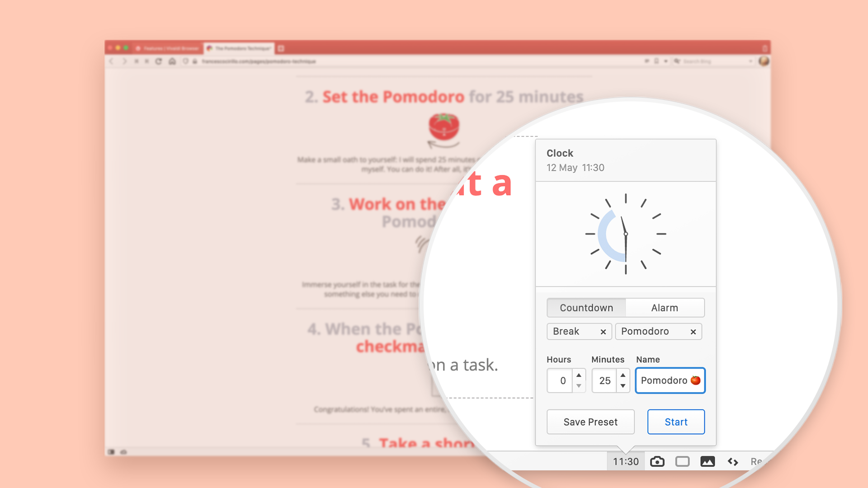The image size is (868, 488).
Task: Click the Name input field for timer
Action: [x=670, y=380]
